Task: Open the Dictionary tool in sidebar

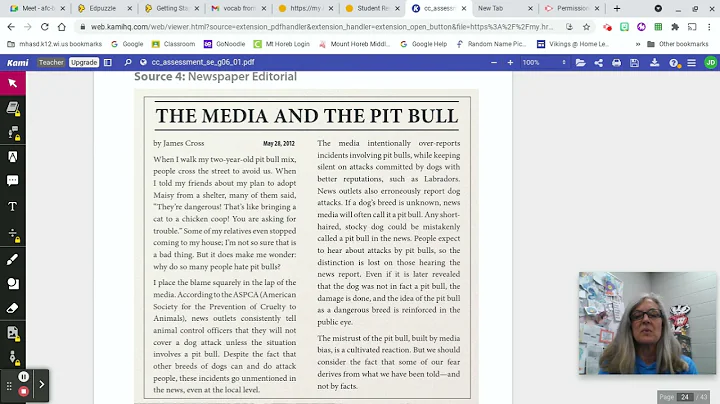Action: click(x=12, y=108)
